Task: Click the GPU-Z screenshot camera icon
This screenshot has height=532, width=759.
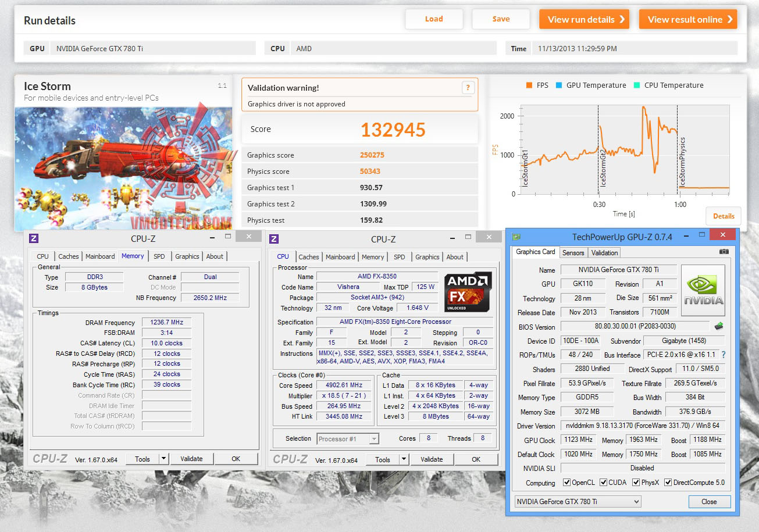Action: [724, 252]
